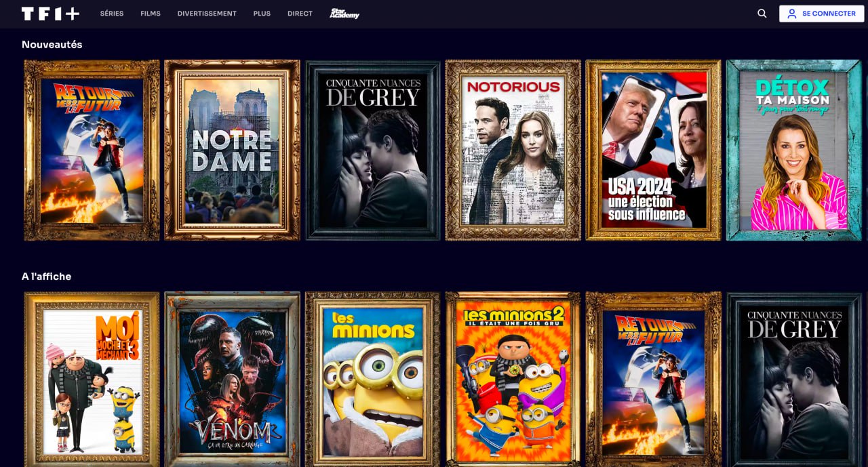Open the search magnifier icon
This screenshot has width=868, height=467.
pos(762,14)
